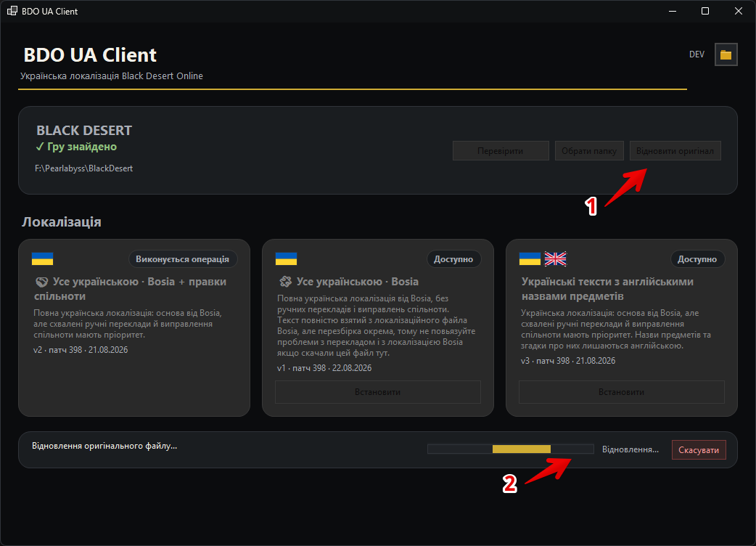Screen dimensions: 756x546
Task: Click the handshake icon beside Bosia + правки title
Action: tap(42, 282)
